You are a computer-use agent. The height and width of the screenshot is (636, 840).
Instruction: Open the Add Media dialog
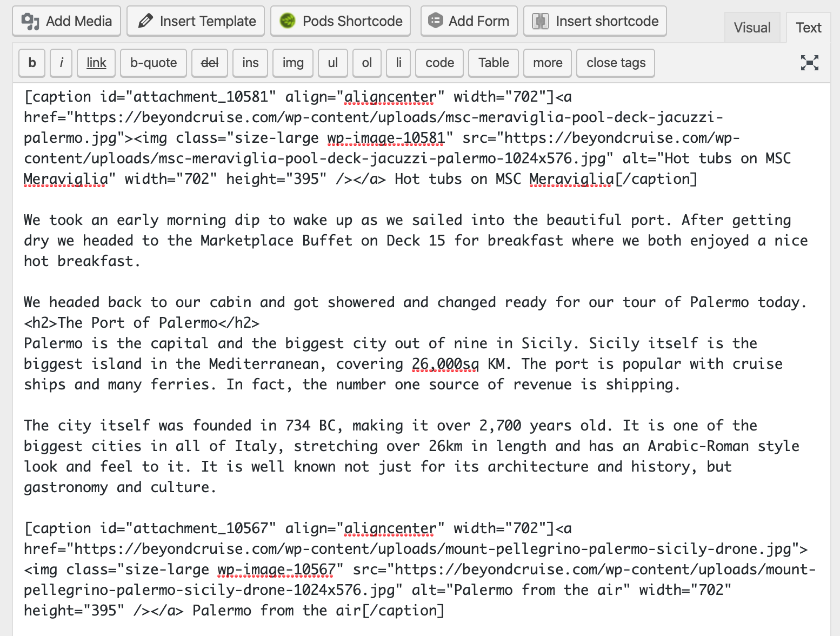[66, 21]
